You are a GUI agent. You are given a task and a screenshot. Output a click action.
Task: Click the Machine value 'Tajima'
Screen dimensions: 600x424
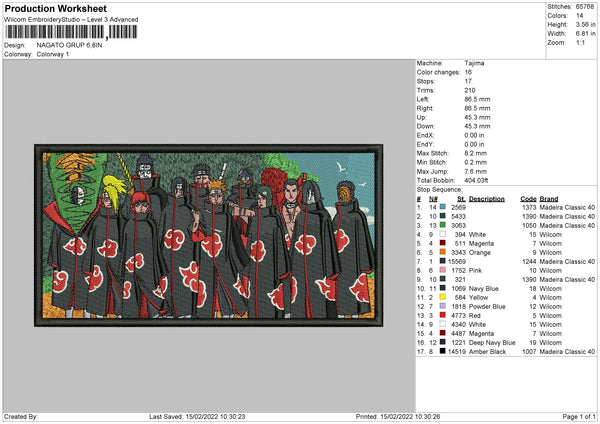pyautogui.click(x=474, y=63)
